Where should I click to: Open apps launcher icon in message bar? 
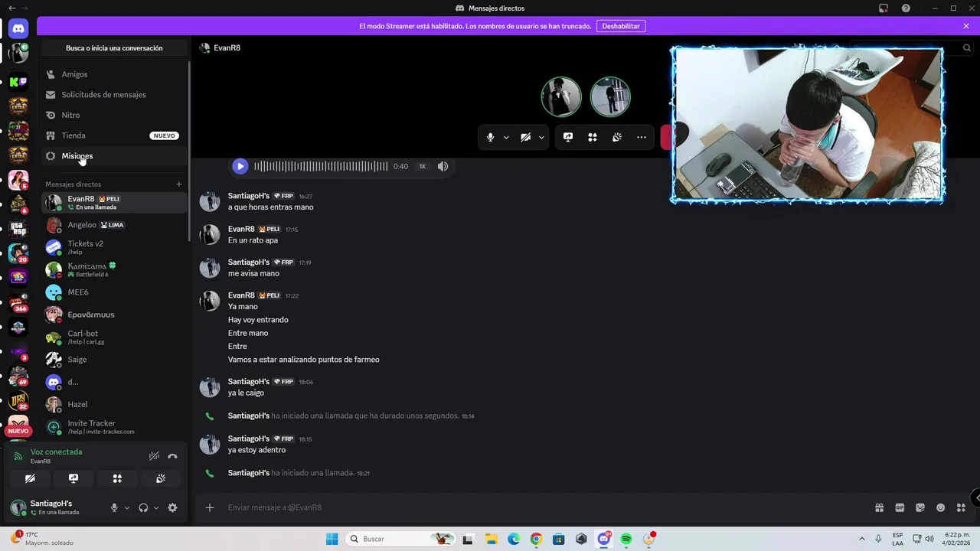tap(961, 507)
